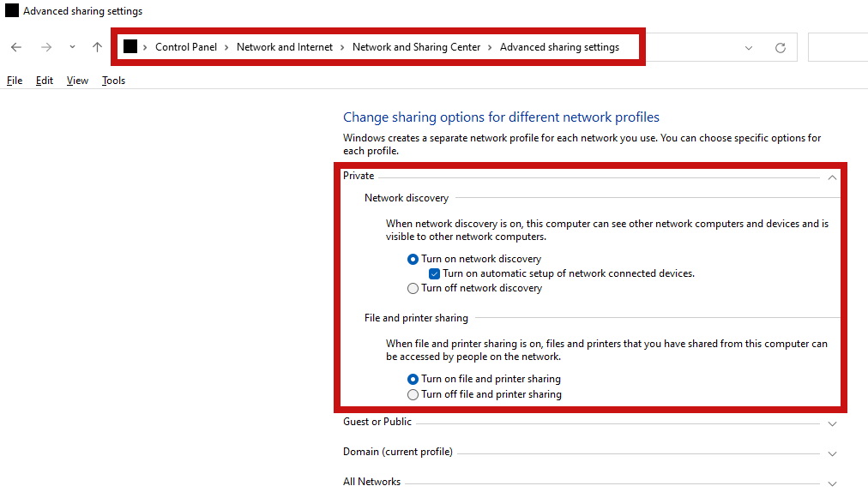Open the File menu

tap(15, 81)
